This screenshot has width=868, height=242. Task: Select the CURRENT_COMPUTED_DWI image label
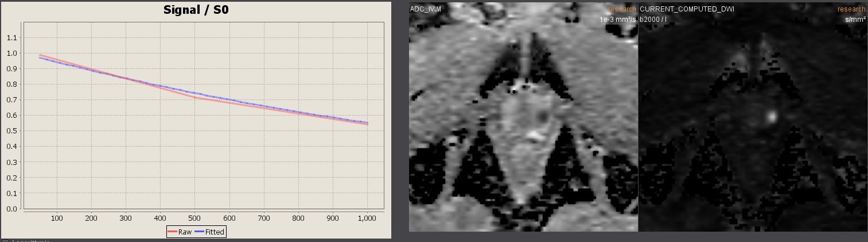(687, 10)
